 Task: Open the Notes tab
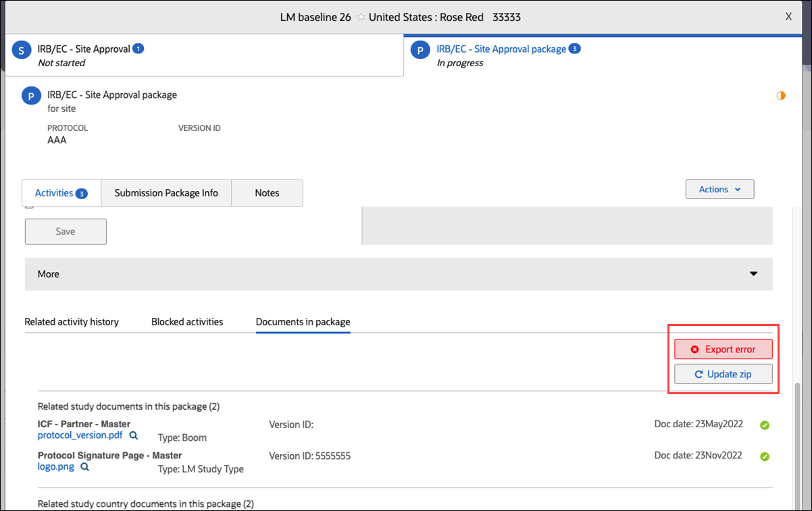pyautogui.click(x=267, y=193)
